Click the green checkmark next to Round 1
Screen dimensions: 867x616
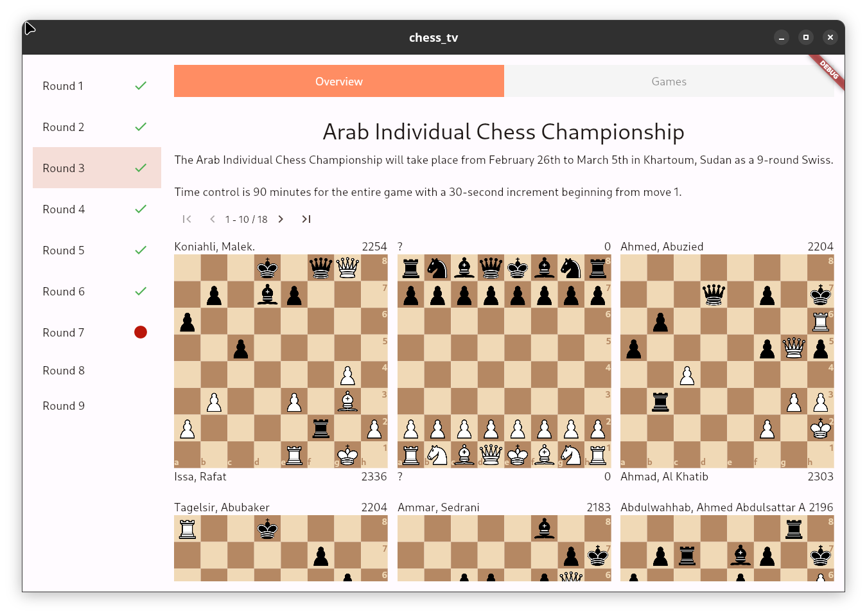point(141,86)
